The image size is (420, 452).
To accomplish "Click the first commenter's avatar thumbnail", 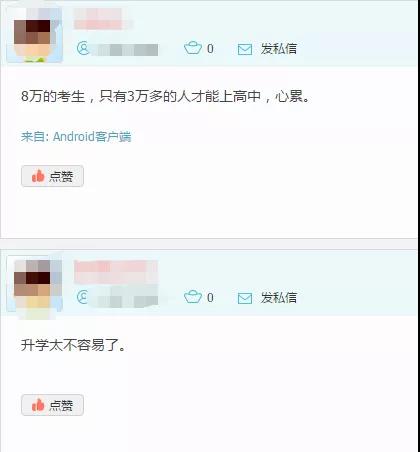I will coord(34,34).
